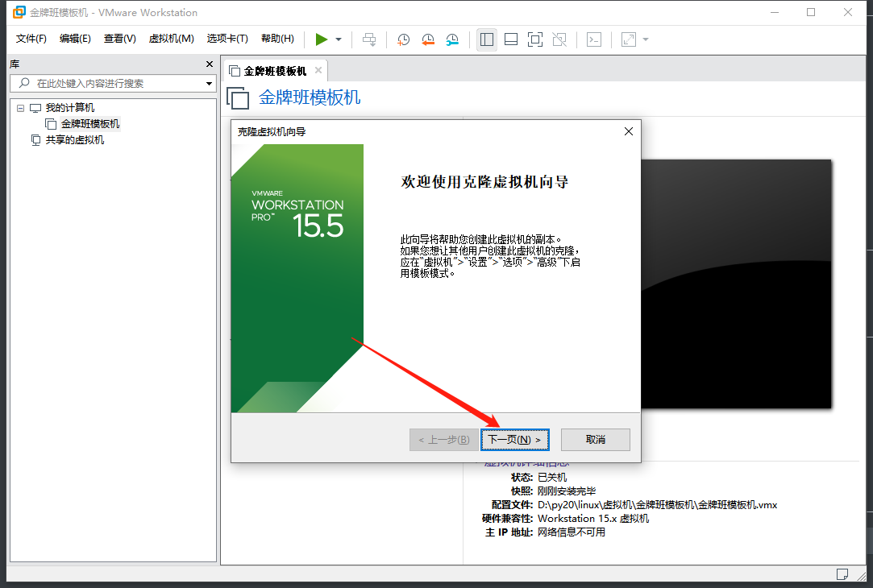Click the config file path text
The height and width of the screenshot is (588, 873).
tap(657, 504)
